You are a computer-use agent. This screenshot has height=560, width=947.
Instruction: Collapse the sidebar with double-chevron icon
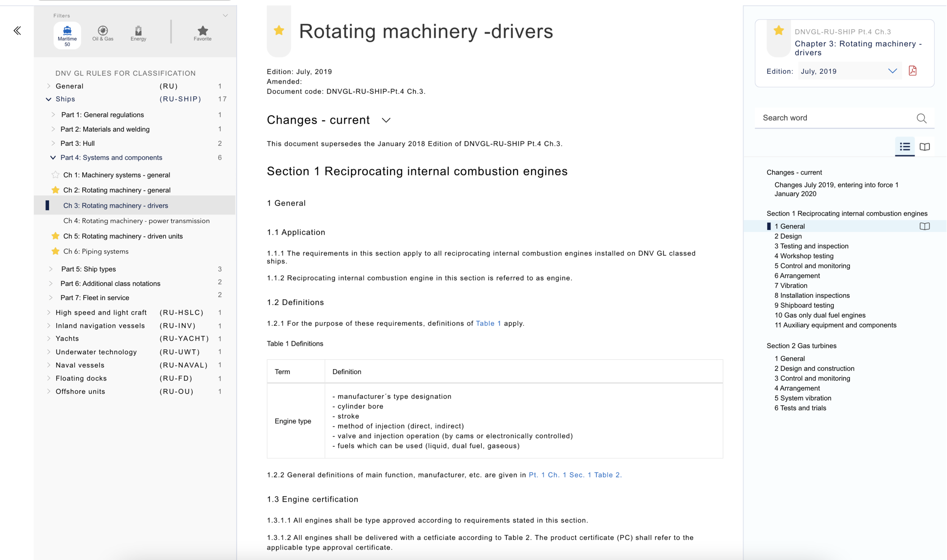point(17,30)
